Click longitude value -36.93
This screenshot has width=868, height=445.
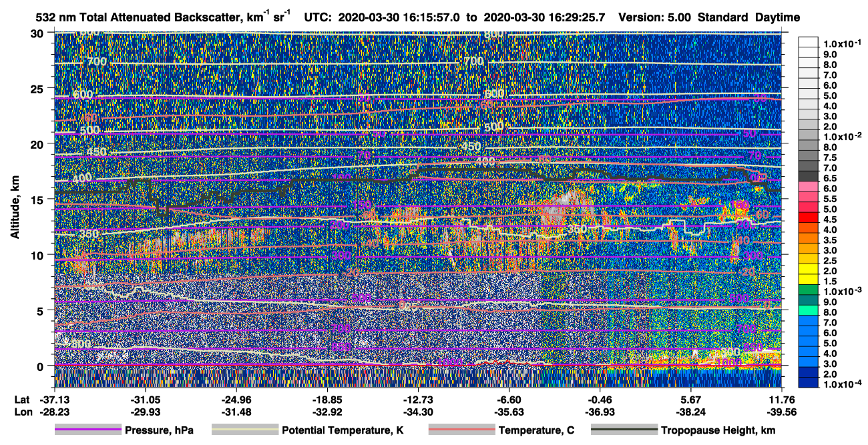click(x=600, y=412)
